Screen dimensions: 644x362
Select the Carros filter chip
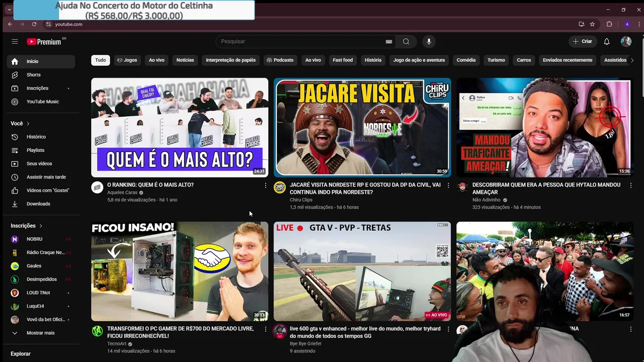524,60
